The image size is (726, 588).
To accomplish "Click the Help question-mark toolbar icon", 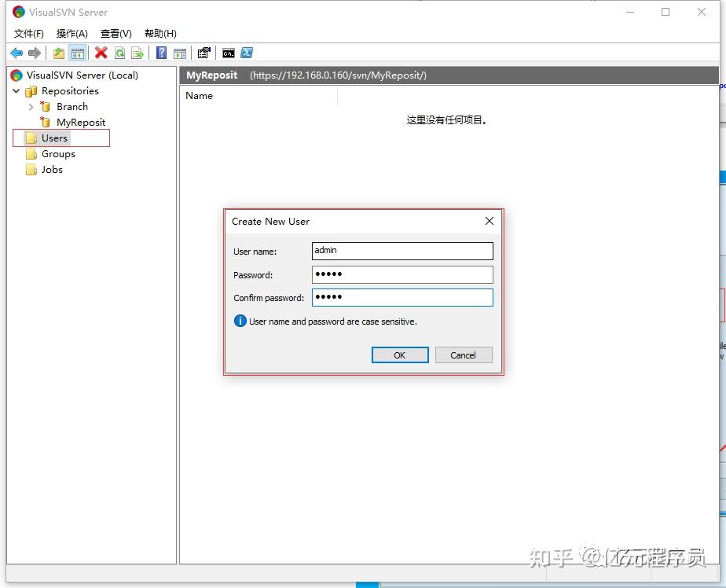I will point(161,53).
